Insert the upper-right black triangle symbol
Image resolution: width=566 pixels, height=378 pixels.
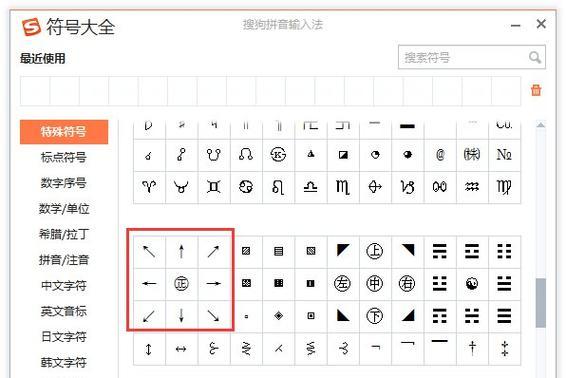[x=407, y=251]
